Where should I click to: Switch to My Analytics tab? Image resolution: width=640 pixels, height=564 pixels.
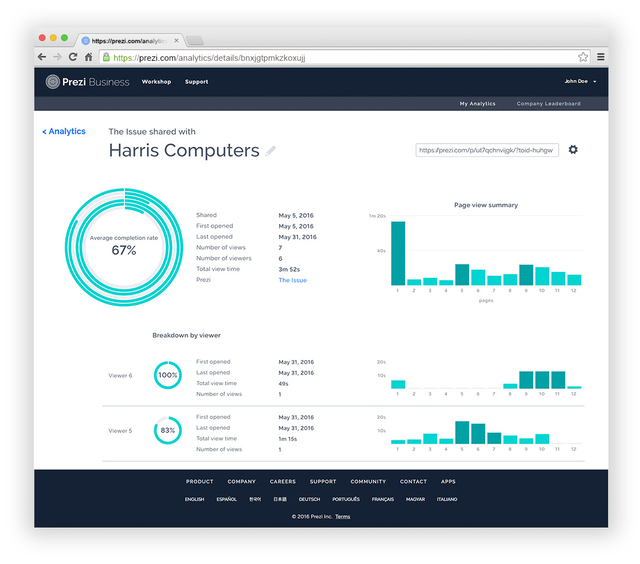point(478,104)
